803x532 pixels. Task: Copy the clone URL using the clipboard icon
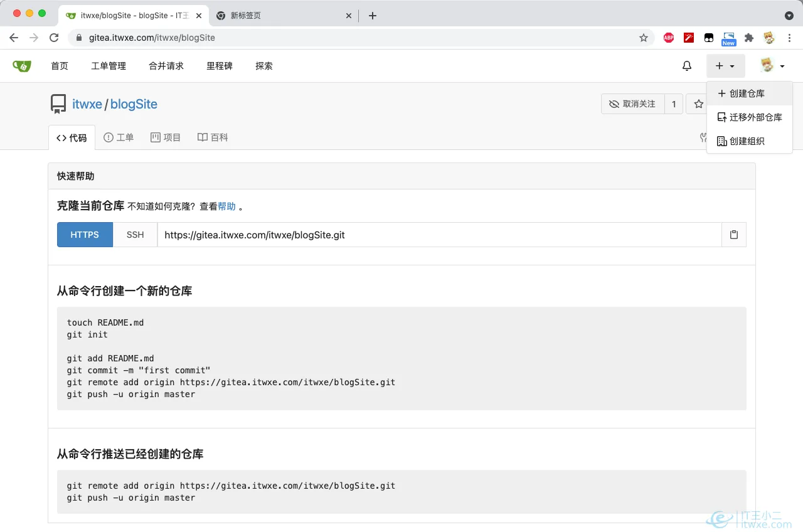733,234
